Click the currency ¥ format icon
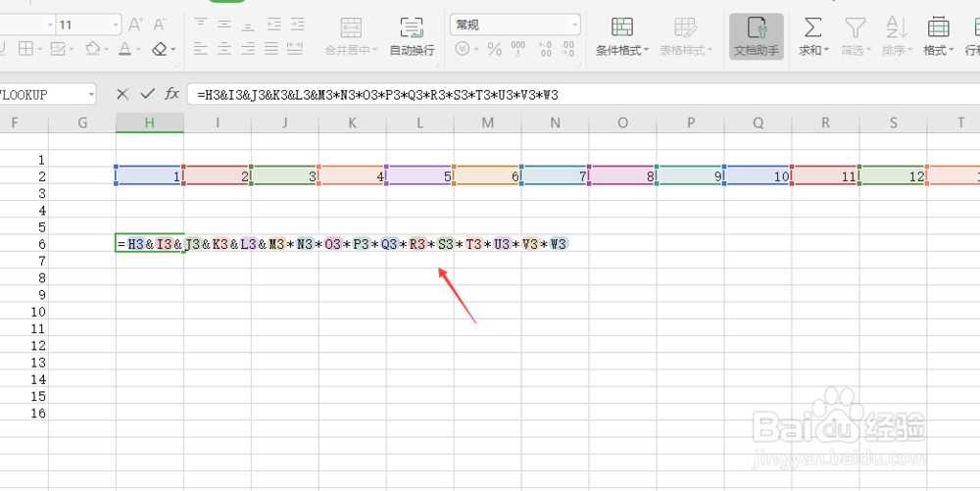Screen dimensions: 980x491 pos(462,49)
